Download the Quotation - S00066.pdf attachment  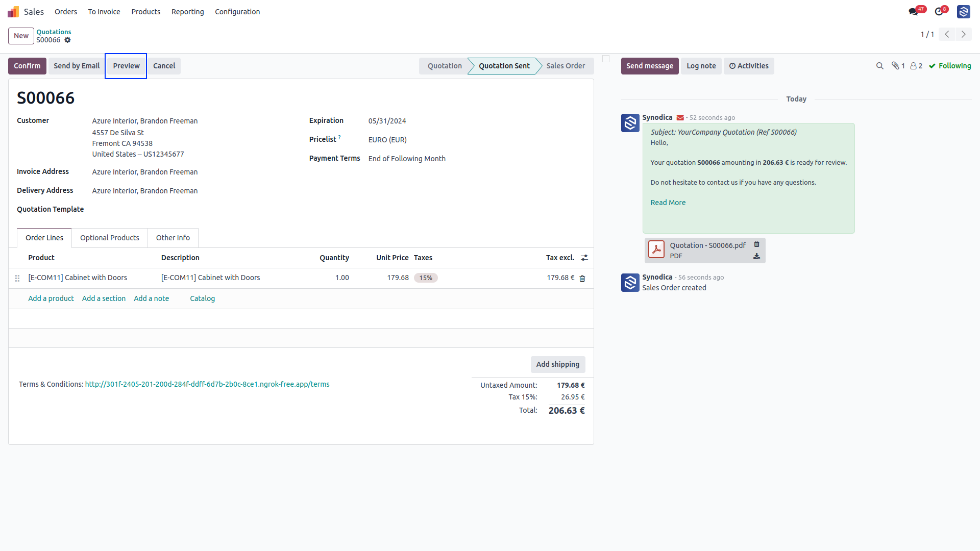point(757,256)
